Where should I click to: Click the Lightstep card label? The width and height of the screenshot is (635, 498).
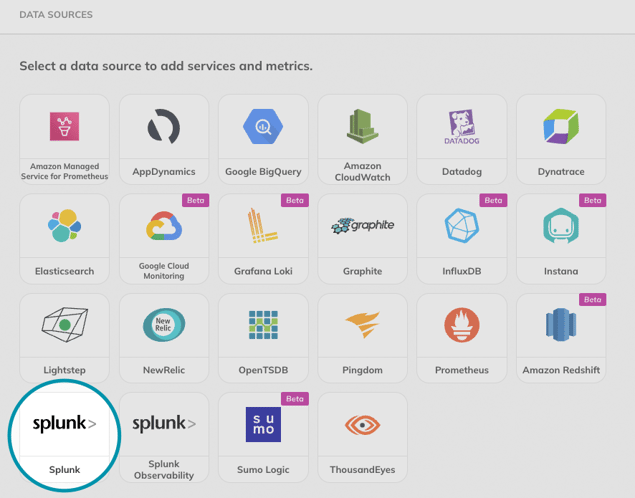(64, 370)
